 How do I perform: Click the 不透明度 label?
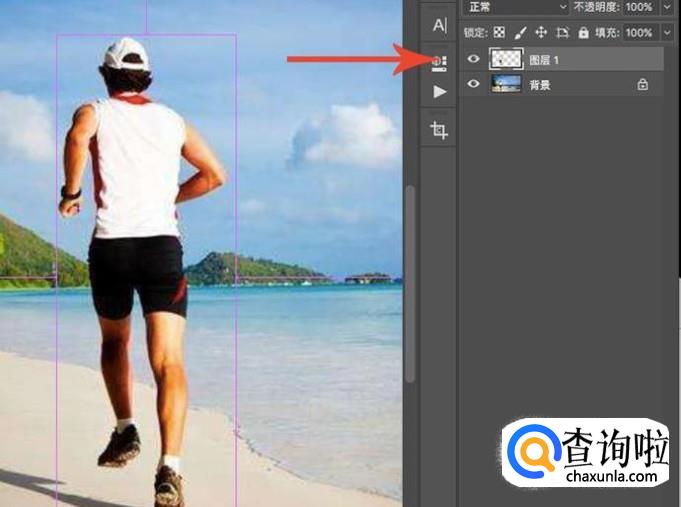click(598, 7)
